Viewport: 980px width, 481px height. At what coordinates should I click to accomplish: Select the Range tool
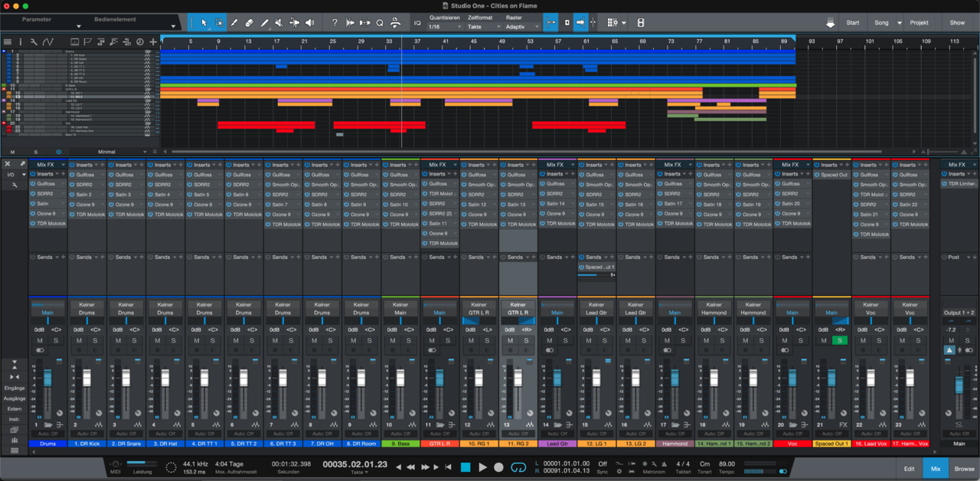[219, 23]
